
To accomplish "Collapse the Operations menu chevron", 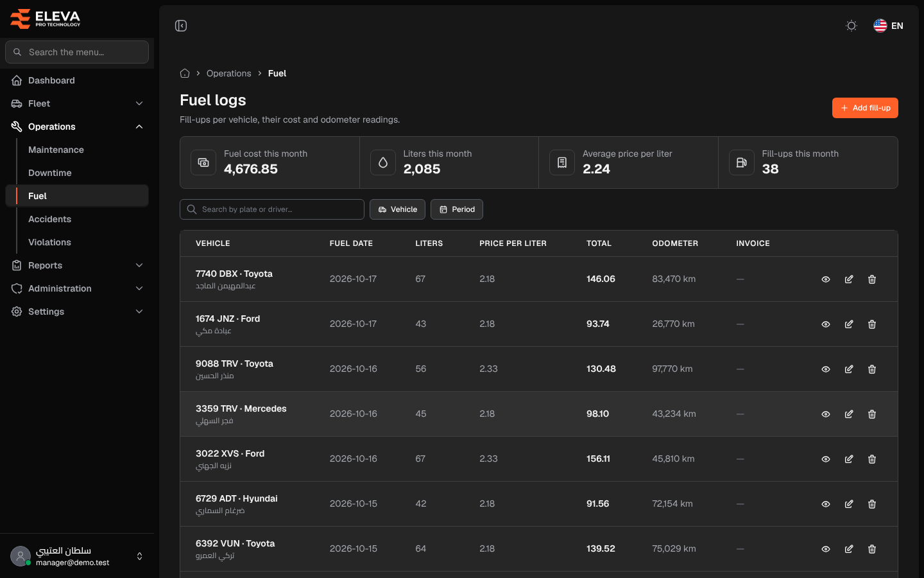I will pyautogui.click(x=139, y=127).
